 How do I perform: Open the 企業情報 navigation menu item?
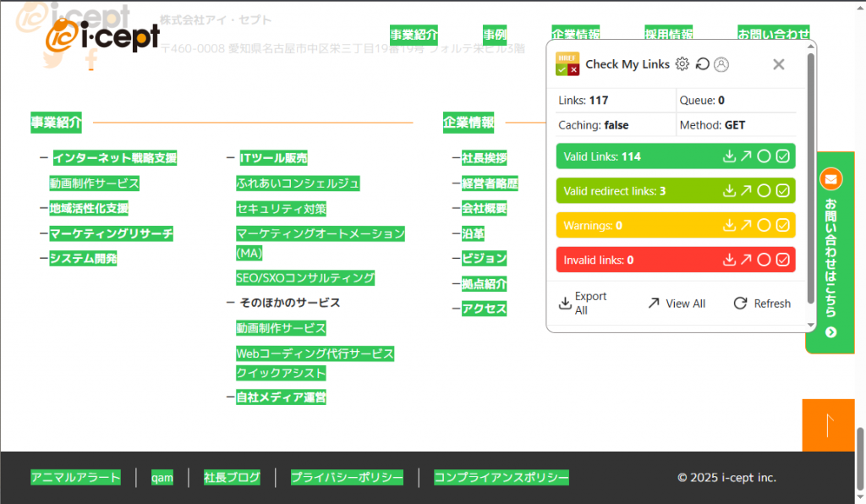tap(575, 34)
